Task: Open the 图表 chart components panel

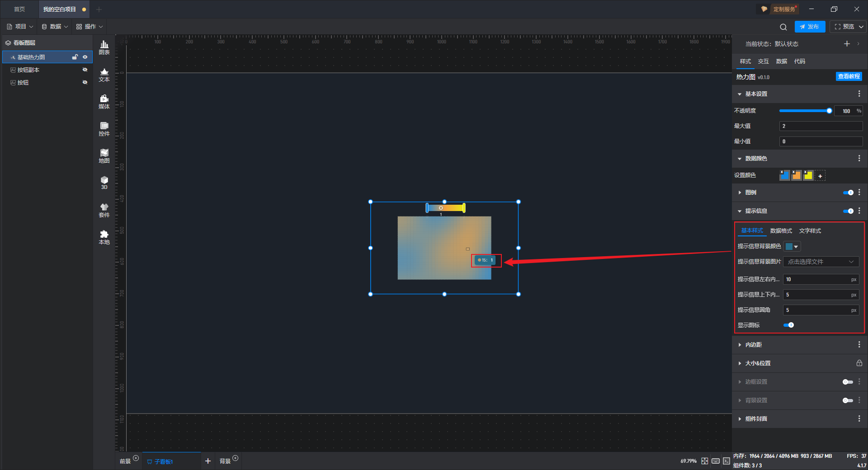Action: click(x=104, y=47)
